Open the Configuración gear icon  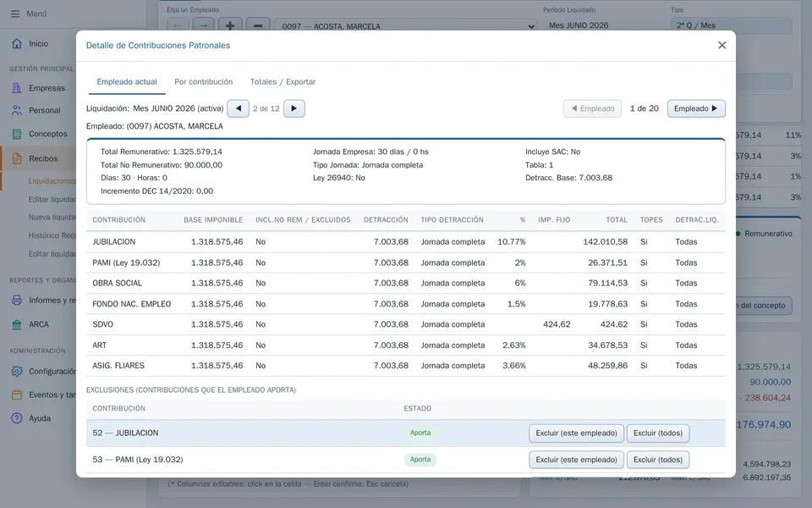tap(17, 371)
